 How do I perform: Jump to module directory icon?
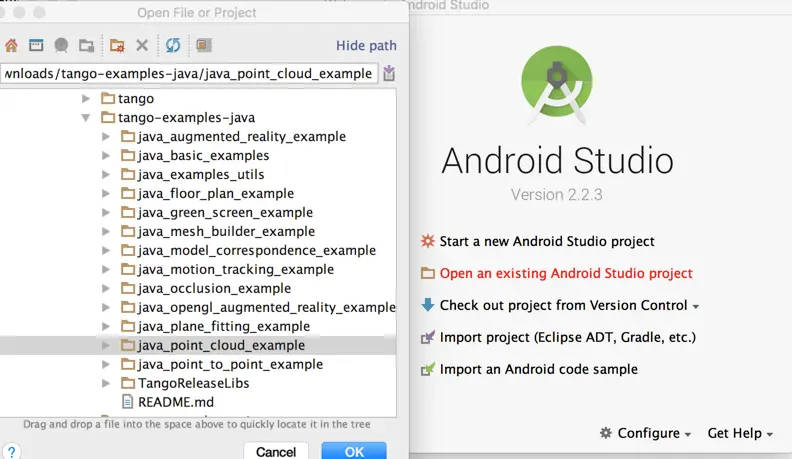(86, 45)
